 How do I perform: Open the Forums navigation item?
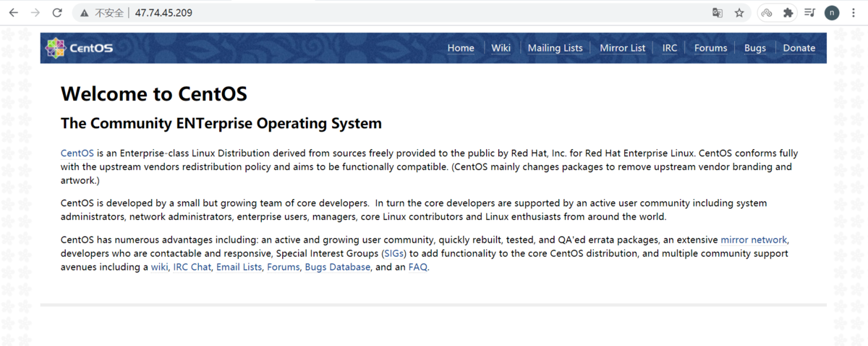[710, 48]
